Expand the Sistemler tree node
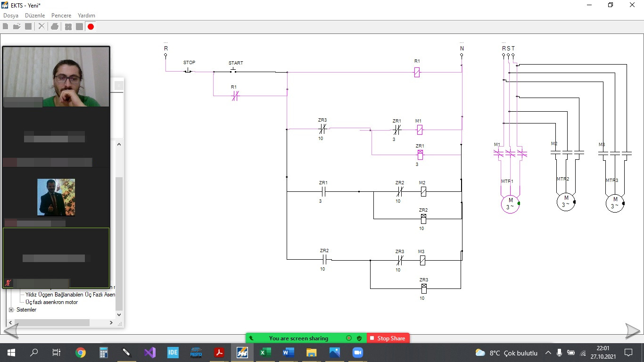The image size is (644, 362). (11, 310)
